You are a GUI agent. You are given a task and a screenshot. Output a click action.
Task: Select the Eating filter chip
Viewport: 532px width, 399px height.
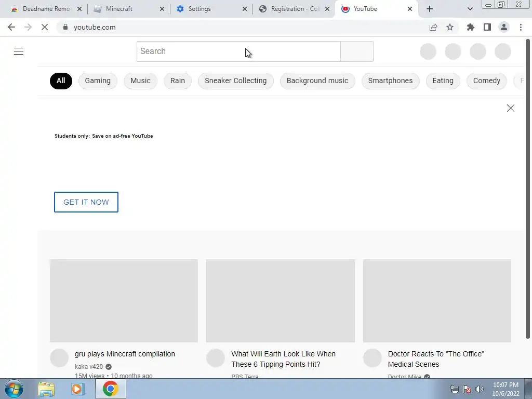click(x=443, y=81)
